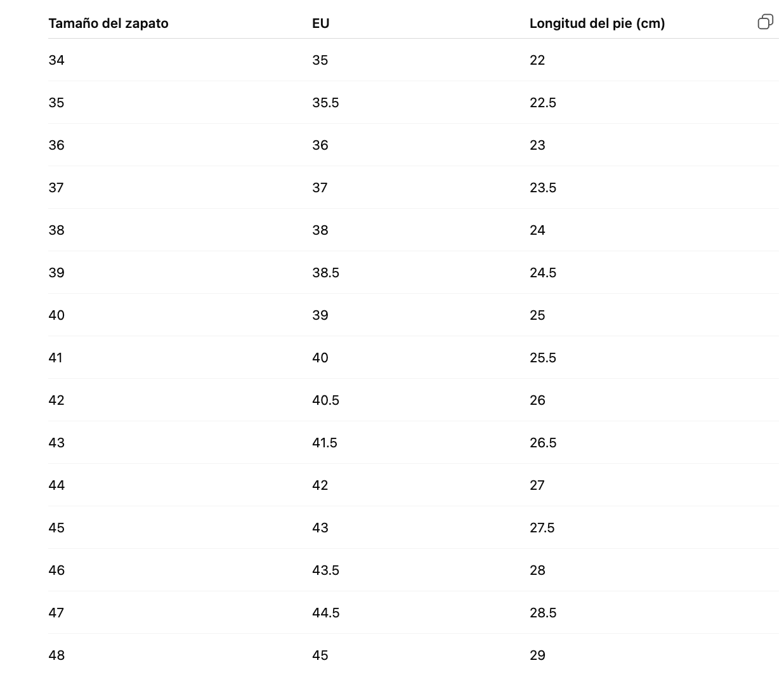This screenshot has height=684, width=784.
Task: Select shoe size 37 row entry
Action: [x=56, y=188]
